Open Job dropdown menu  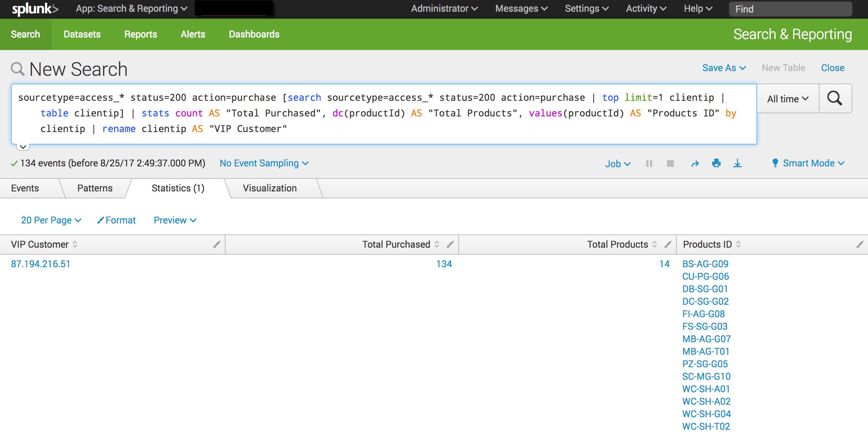(x=617, y=164)
